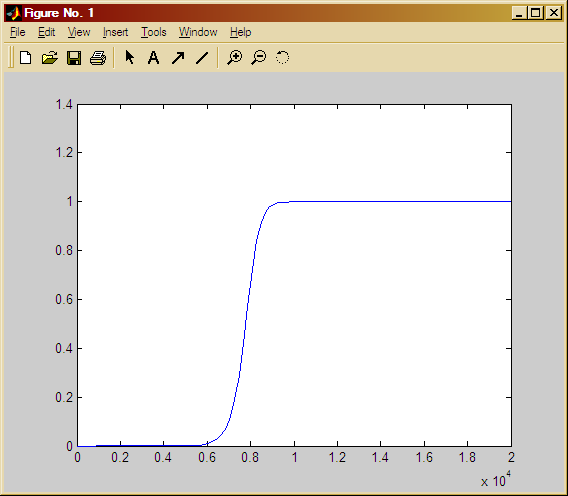Click the blue curve's flat plateau
568x496 pixels.
pyautogui.click(x=400, y=201)
